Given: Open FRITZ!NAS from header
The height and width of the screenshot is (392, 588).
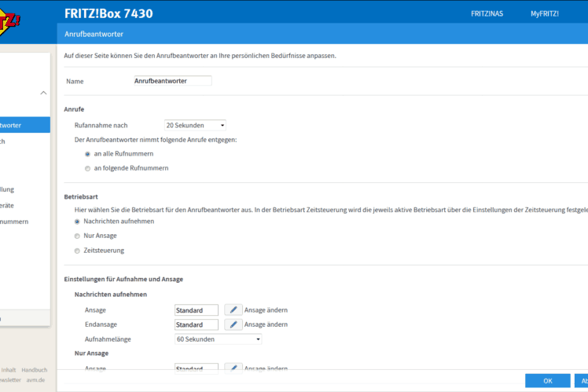Looking at the screenshot, I should pos(487,14).
